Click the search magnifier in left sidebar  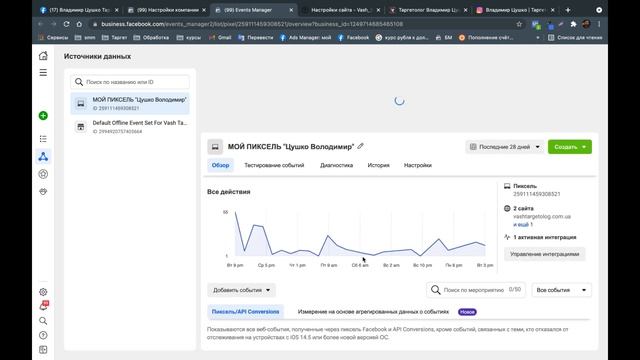[43, 321]
